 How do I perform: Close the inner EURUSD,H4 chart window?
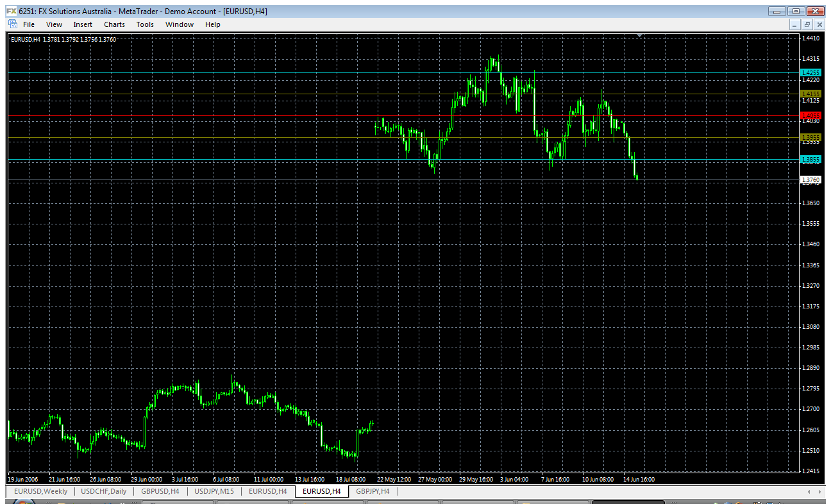[x=819, y=24]
